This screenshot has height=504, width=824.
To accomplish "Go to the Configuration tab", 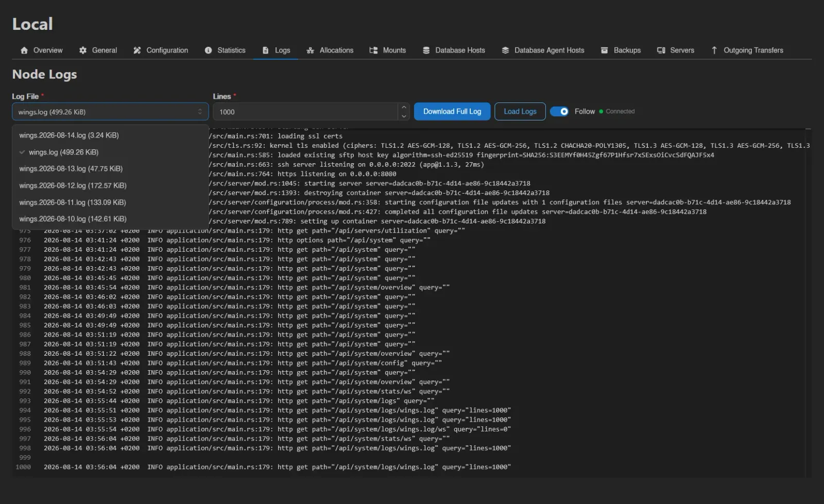I will point(161,50).
